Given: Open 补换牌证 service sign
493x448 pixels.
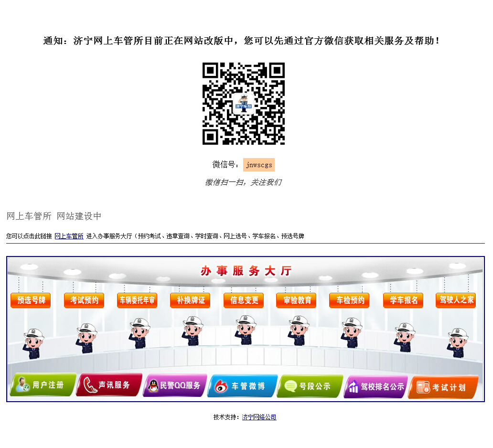Looking at the screenshot, I should [190, 300].
